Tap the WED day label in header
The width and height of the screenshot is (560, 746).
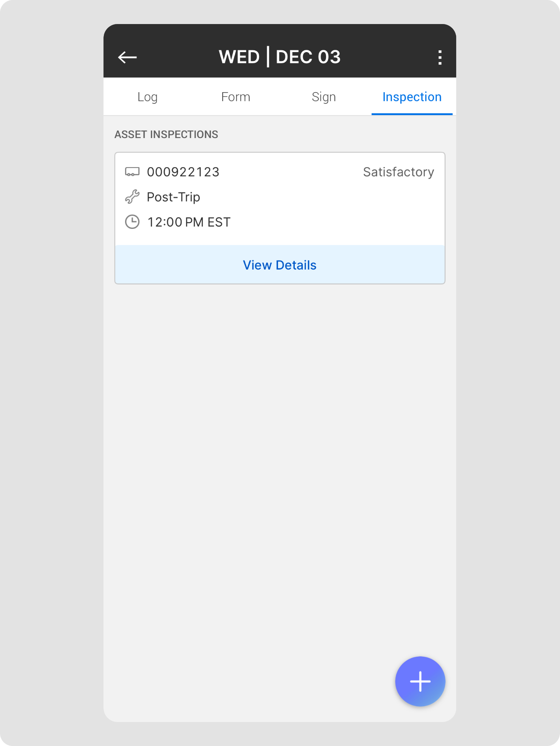(x=239, y=57)
